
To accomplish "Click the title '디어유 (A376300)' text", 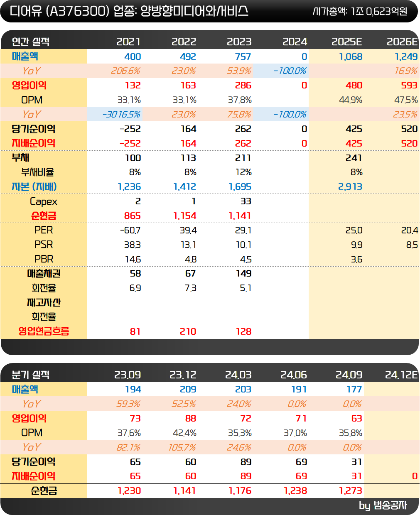I will coord(59,11).
